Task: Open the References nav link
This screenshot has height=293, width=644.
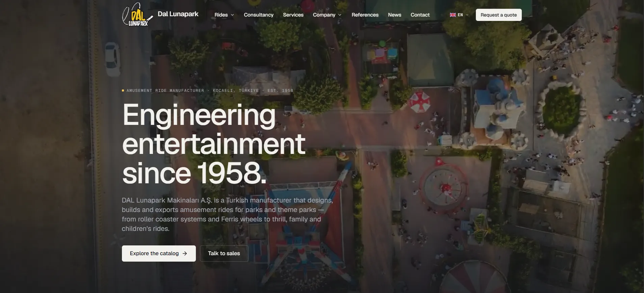Action: tap(365, 15)
